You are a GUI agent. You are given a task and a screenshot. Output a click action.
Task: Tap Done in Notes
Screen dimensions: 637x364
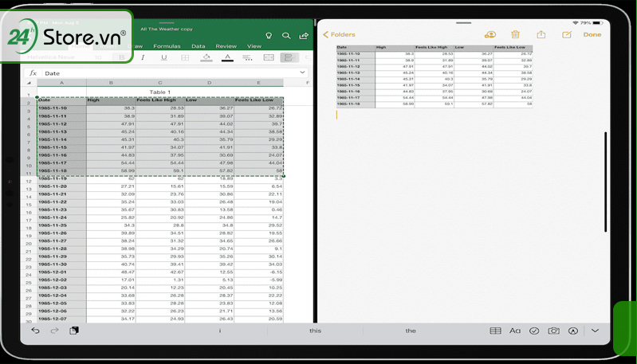click(x=592, y=34)
